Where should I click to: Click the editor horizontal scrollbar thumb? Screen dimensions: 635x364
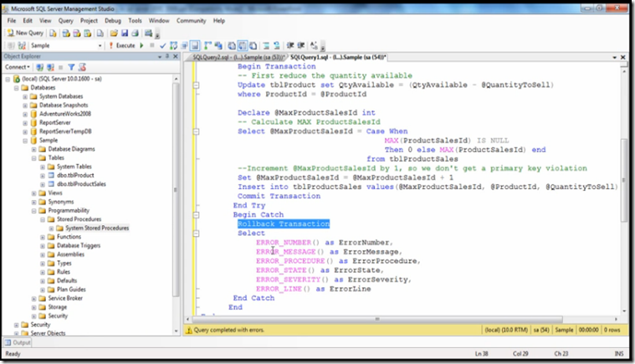tap(377, 319)
